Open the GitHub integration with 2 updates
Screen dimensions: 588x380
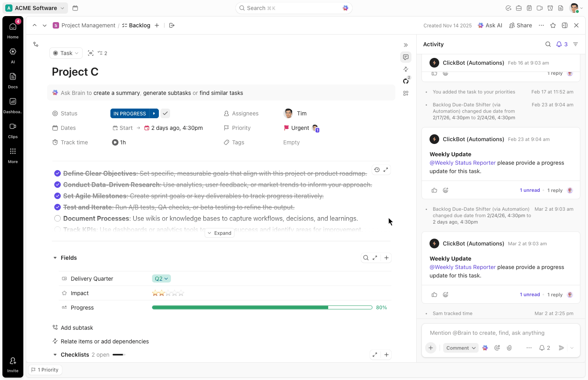[x=406, y=80]
